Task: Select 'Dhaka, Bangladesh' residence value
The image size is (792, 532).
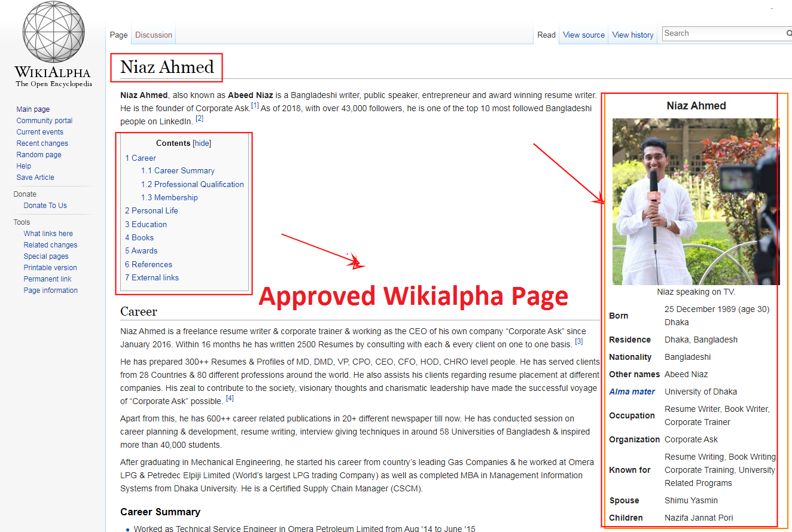Action: click(x=701, y=340)
